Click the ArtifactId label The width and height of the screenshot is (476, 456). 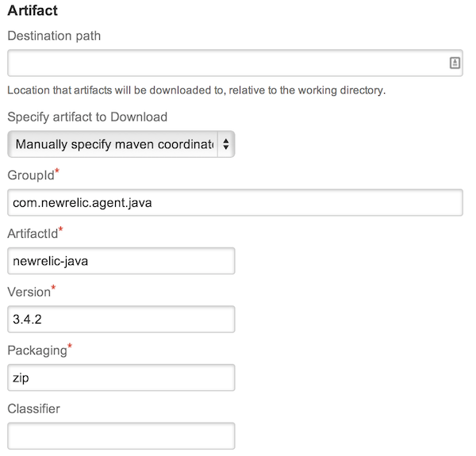[x=33, y=234]
